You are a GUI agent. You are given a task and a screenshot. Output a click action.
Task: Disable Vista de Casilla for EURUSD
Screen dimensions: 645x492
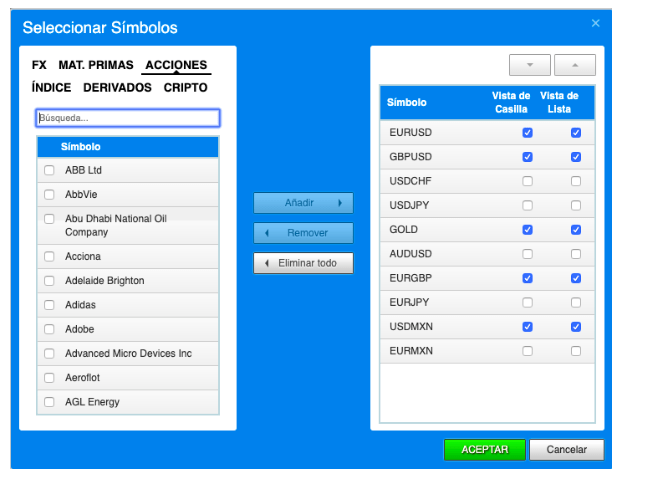(x=527, y=133)
